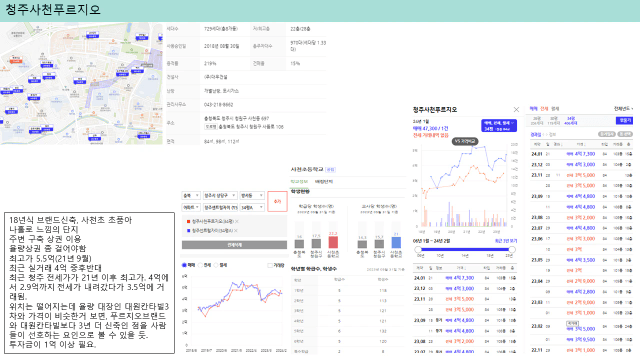Image resolution: width=640 pixels, height=360 pixels.
Task: Click the right gray pill toggle in list header
Action: [625, 134]
